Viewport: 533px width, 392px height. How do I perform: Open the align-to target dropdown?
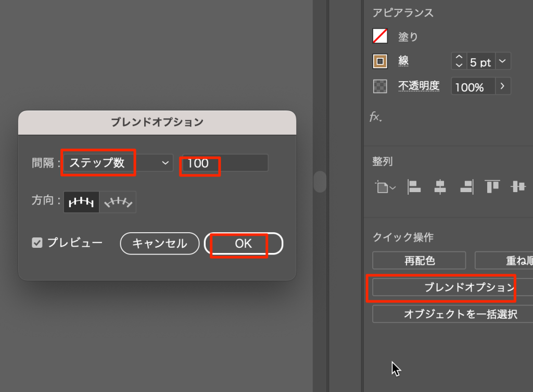tap(385, 187)
